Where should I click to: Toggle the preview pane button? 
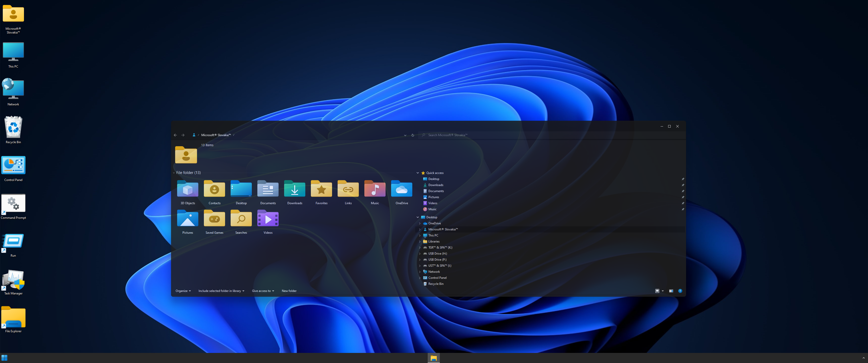[671, 291]
